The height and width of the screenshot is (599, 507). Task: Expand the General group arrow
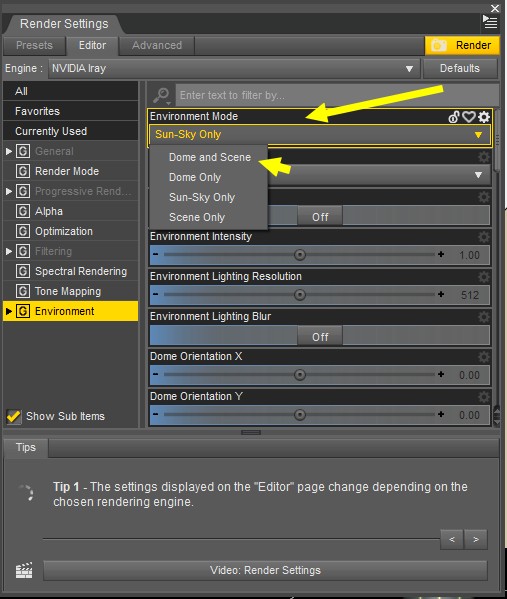[x=8, y=151]
